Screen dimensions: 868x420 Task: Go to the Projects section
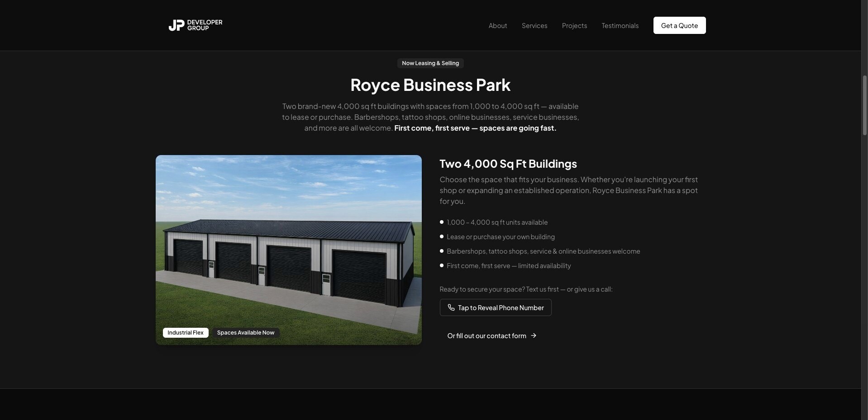574,25
